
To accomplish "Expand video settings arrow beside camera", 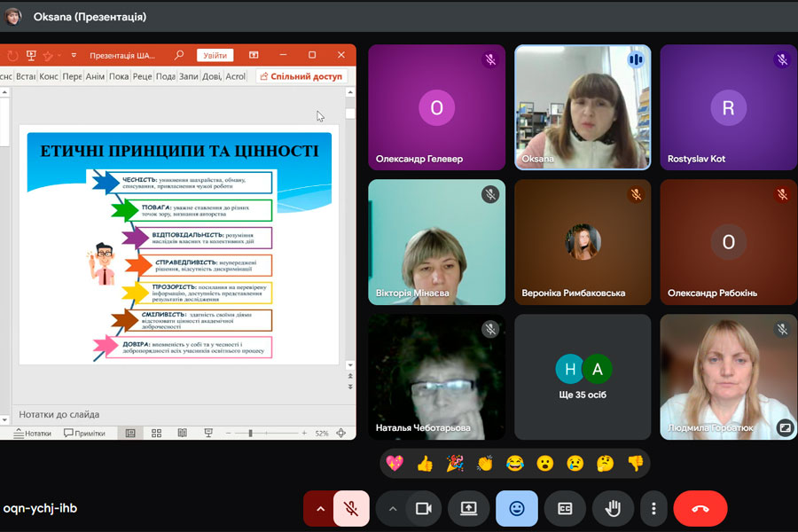I will coord(392,508).
